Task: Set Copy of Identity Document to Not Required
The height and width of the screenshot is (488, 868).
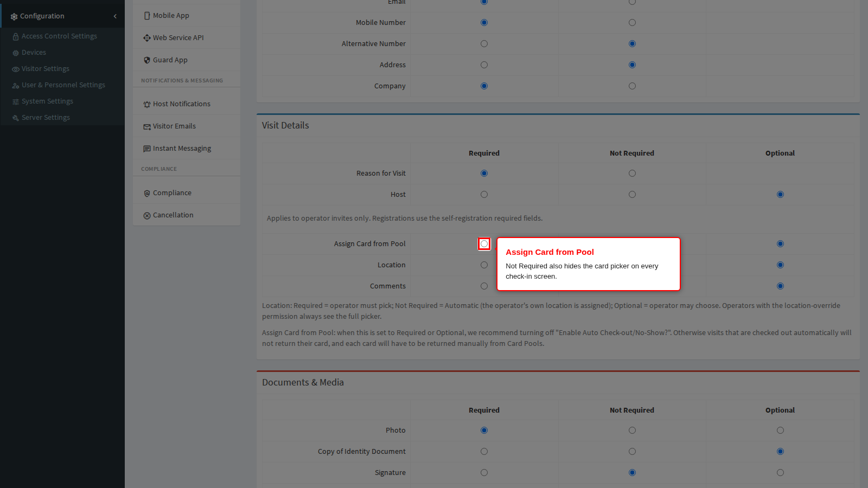Action: [x=632, y=452]
